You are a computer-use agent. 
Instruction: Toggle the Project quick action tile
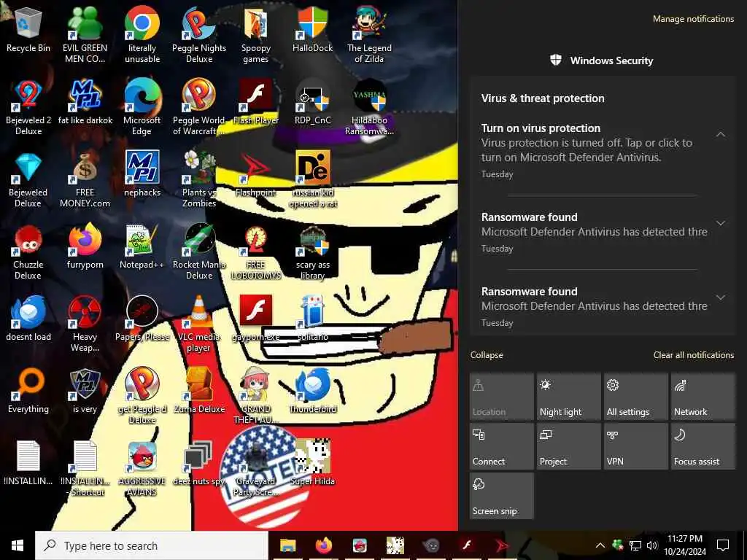click(568, 446)
